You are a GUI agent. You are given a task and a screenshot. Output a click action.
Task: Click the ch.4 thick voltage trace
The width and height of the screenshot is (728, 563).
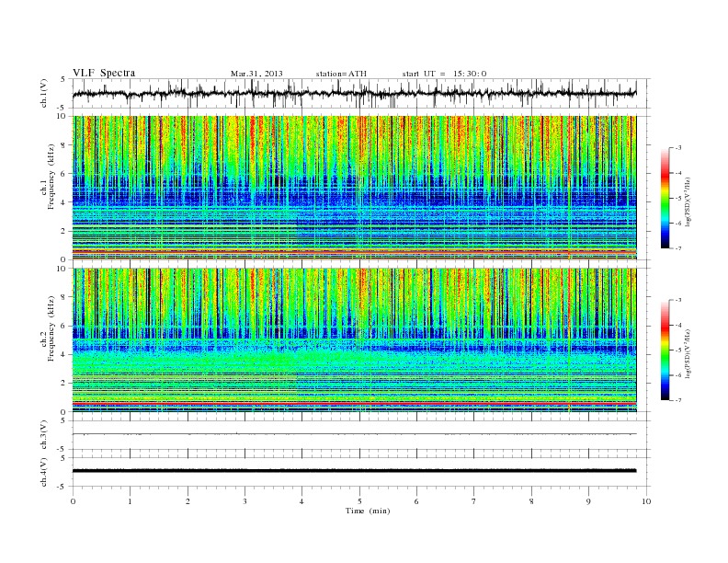point(354,471)
